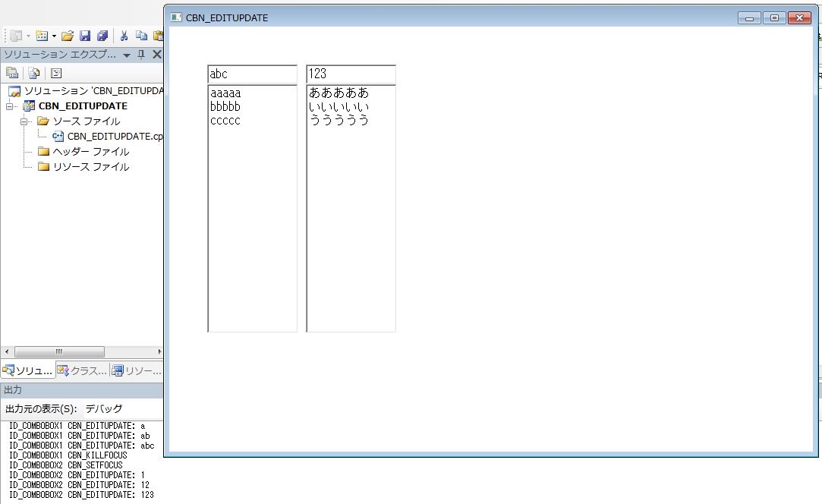Select the リソース ファイル folder
The width and height of the screenshot is (822, 504).
(x=90, y=167)
